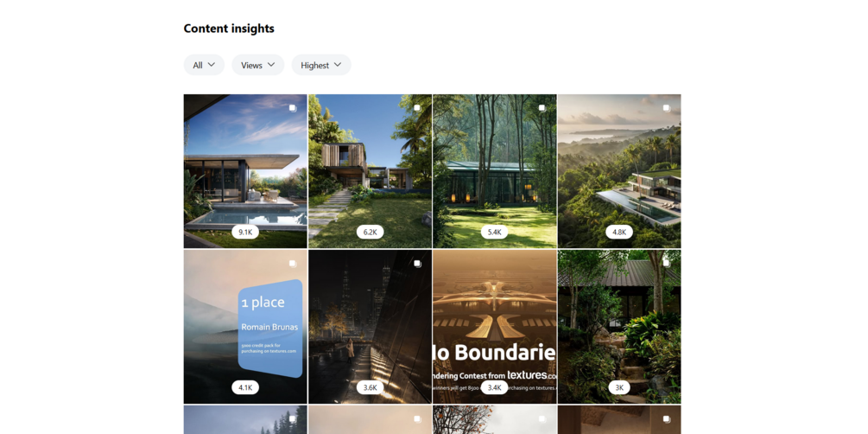
Task: Open the All content type dropdown
Action: [204, 65]
